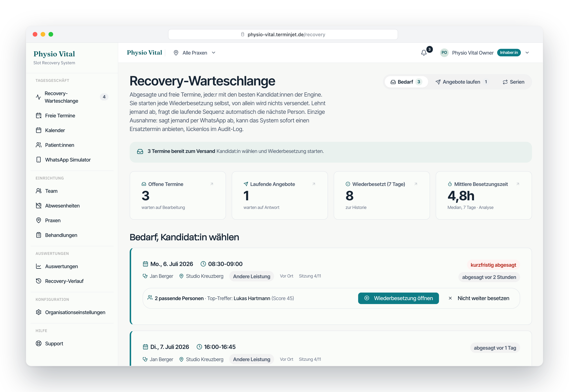Viewport: 569px width, 392px height.
Task: Click the Kalender icon in sidebar
Action: click(39, 130)
